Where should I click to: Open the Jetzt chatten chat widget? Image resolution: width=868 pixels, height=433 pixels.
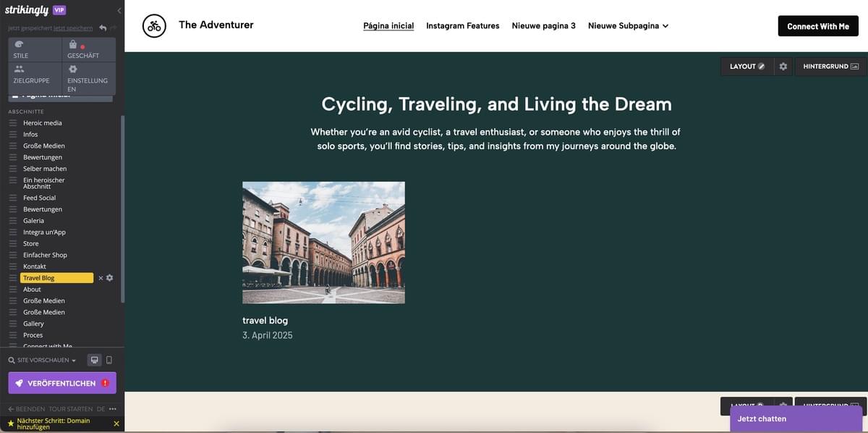coord(796,419)
